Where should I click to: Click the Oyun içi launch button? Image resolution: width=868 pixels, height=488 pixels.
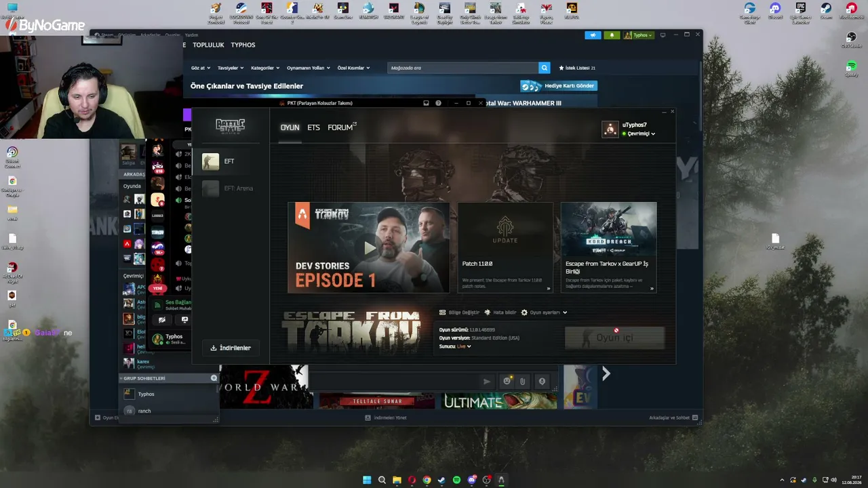click(614, 338)
